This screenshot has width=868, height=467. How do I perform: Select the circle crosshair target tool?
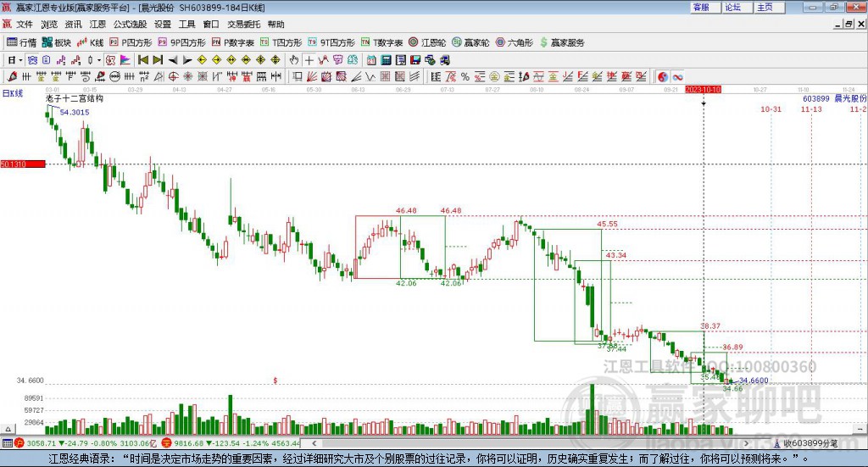(173, 77)
